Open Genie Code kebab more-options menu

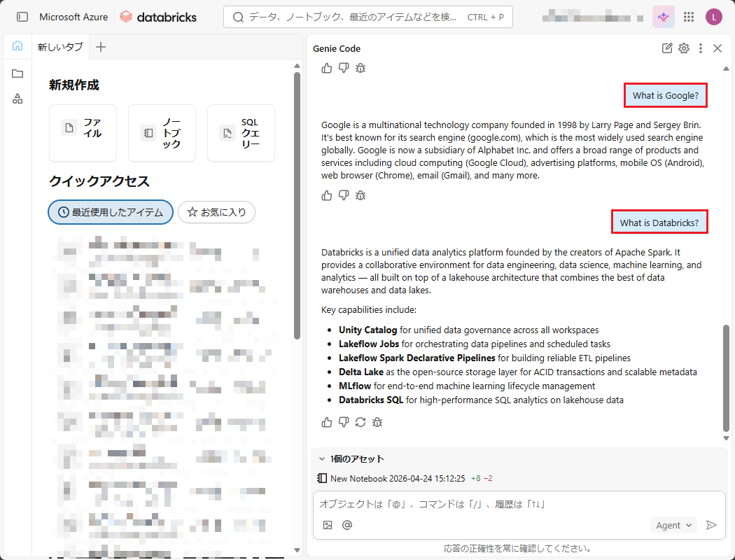tap(701, 48)
